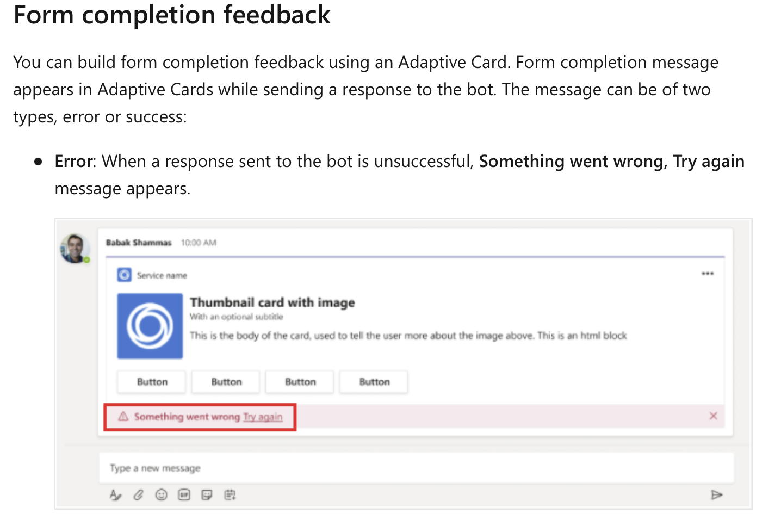Image resolution: width=781 pixels, height=532 pixels.
Task: Click the fourth Button on the card
Action: tap(374, 381)
